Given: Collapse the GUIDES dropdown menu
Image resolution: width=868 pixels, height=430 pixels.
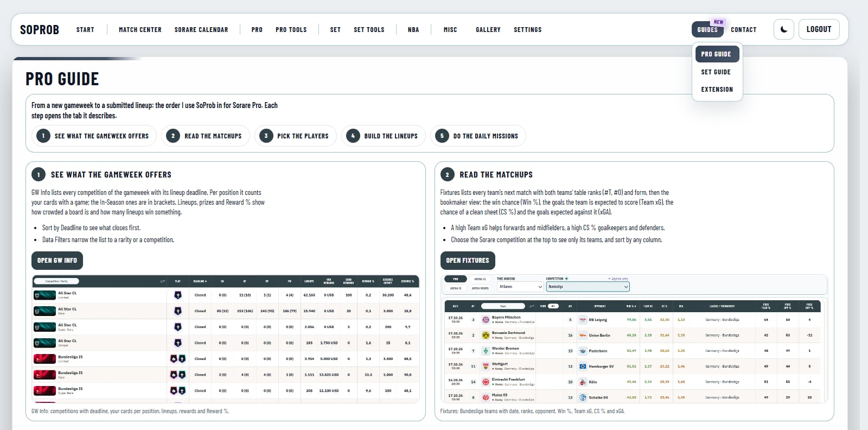Looking at the screenshot, I should point(707,29).
